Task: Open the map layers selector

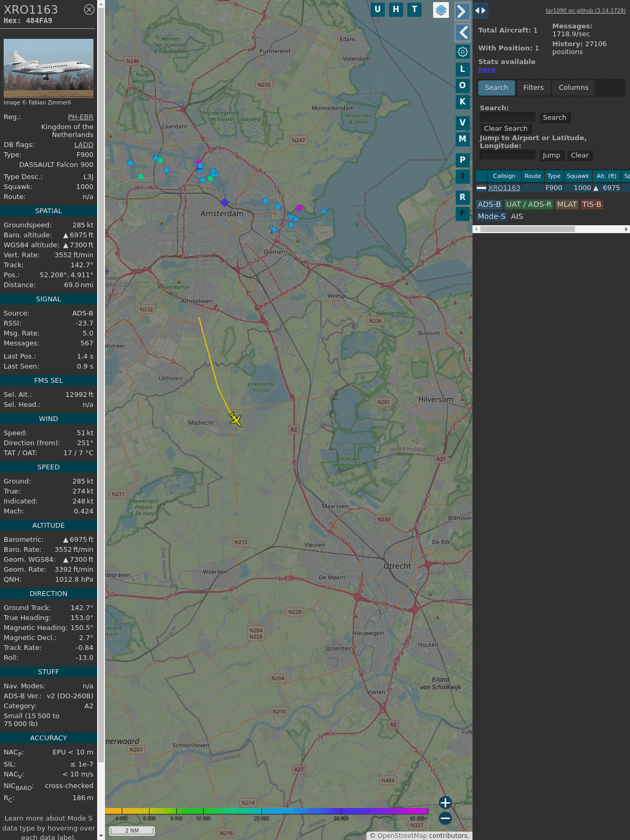Action: (441, 10)
